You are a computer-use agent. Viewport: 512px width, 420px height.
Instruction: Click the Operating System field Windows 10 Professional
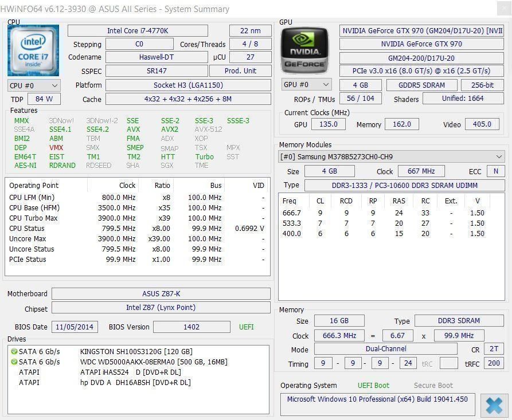[x=377, y=404]
